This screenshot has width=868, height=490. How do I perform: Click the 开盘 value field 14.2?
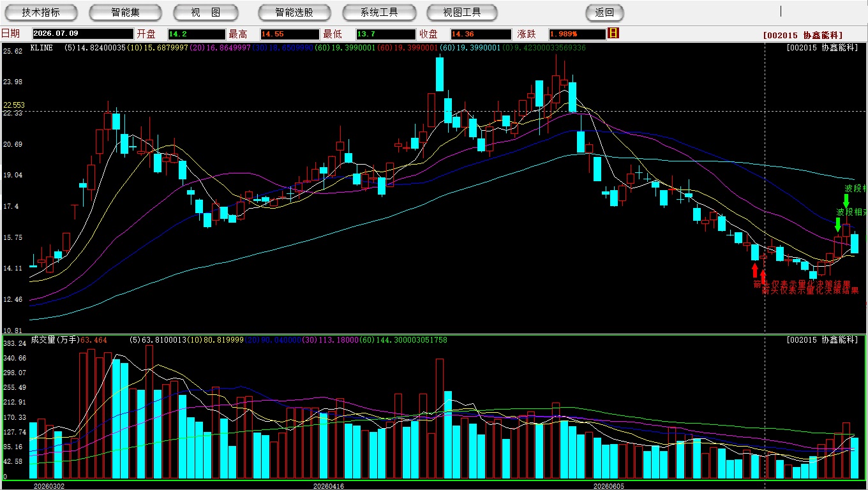[x=197, y=34]
